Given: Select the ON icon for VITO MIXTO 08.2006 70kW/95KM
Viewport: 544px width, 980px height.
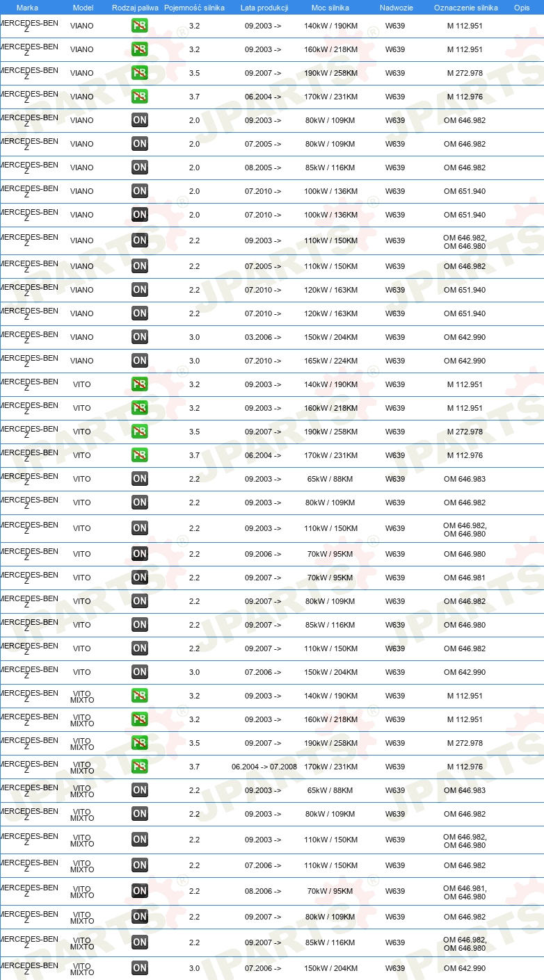Looking at the screenshot, I should pos(139,891).
